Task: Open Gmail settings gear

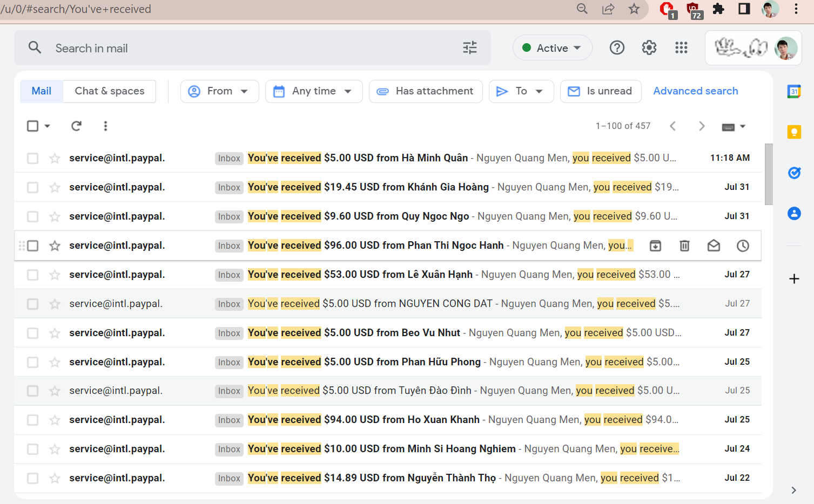Action: 649,48
